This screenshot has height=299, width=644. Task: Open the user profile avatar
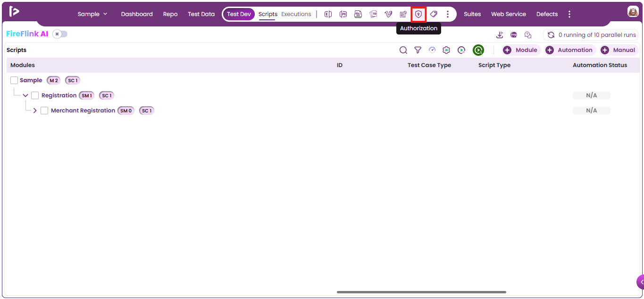tap(633, 12)
